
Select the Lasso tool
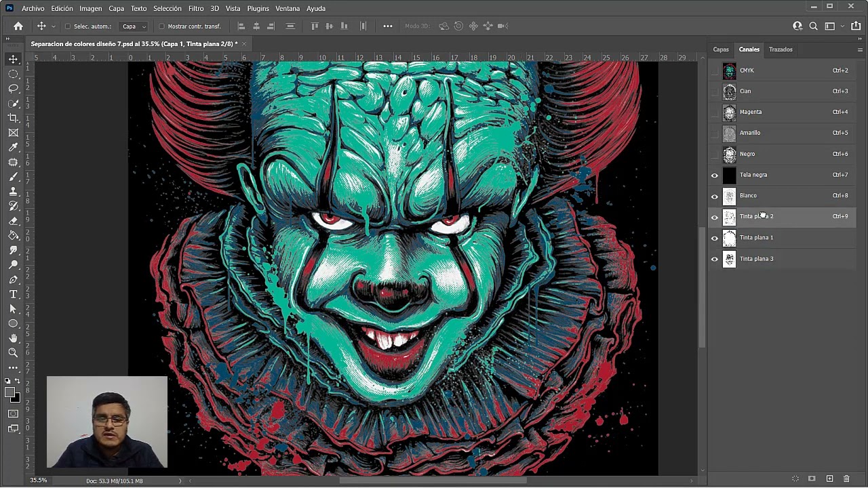(13, 89)
